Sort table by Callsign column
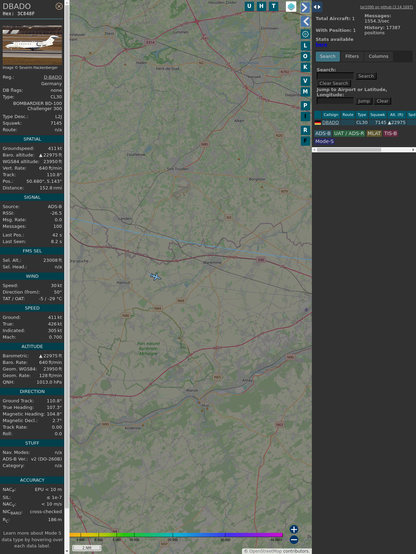Image resolution: width=416 pixels, height=554 pixels. (331, 115)
